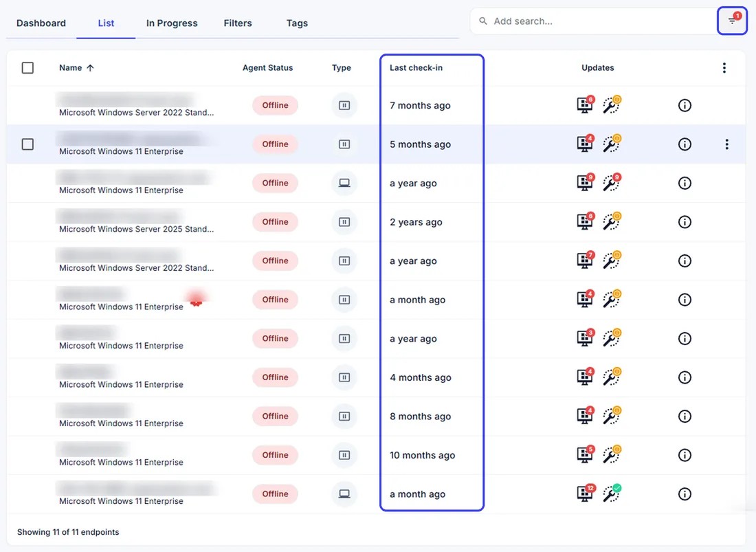Sort by the Name column arrow
Screen dimensions: 756x552
pos(90,67)
